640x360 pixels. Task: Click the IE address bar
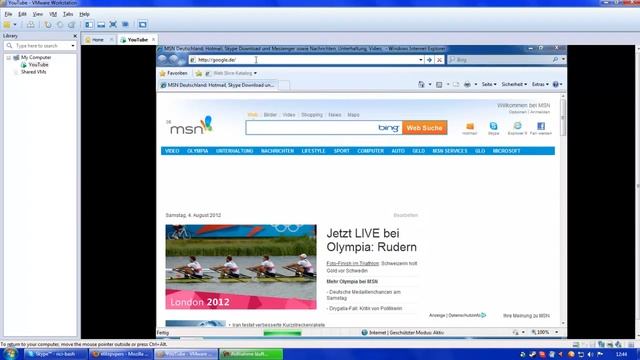tap(304, 60)
